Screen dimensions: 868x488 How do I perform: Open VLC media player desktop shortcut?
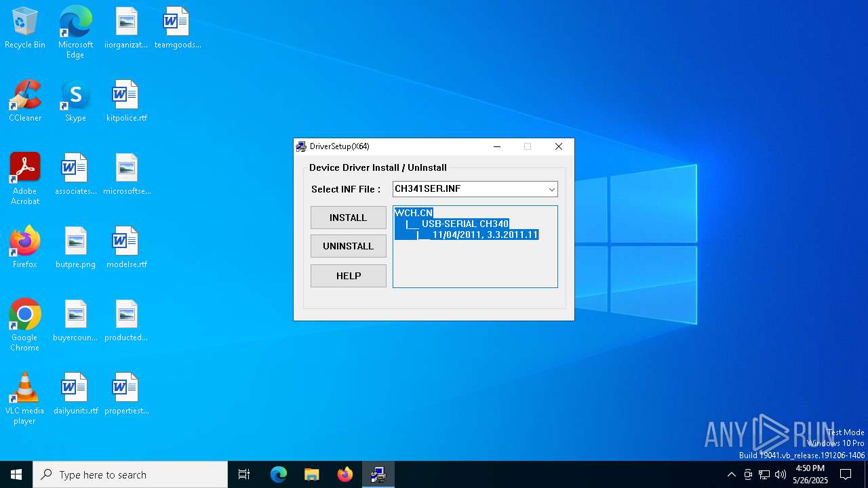coord(25,399)
